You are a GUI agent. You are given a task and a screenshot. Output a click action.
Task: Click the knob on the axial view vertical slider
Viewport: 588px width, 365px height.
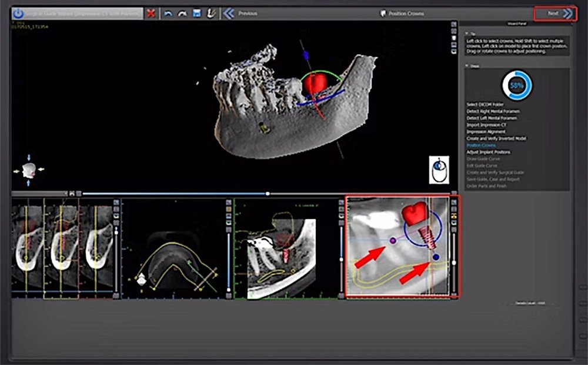pyautogui.click(x=229, y=290)
